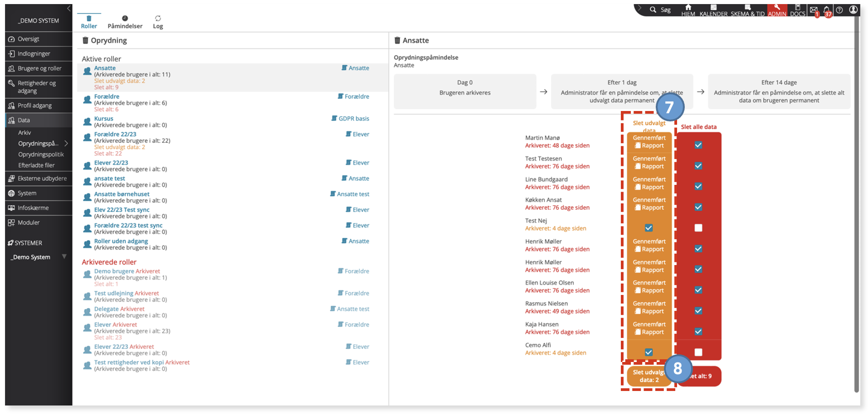Viewport: 868px width, 415px height.
Task: Toggle Slet alle data checkbox for Line Bundgaard
Action: [x=698, y=186]
